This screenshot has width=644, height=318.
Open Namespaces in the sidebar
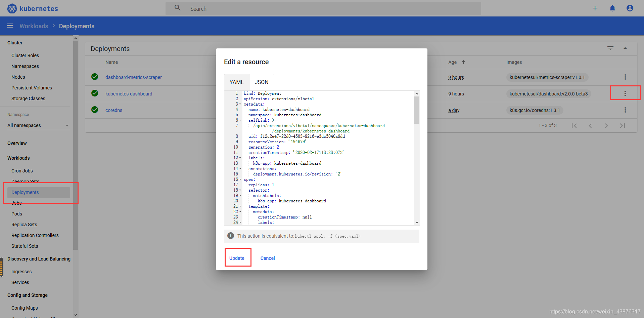25,66
